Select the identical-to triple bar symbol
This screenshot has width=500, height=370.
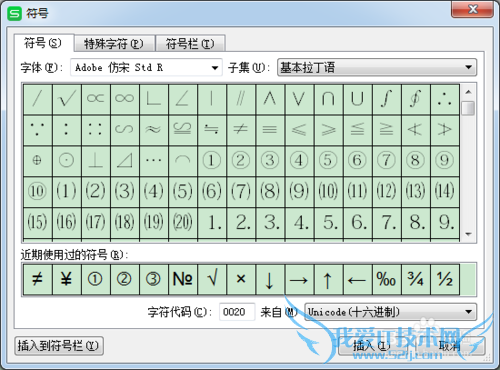point(270,130)
